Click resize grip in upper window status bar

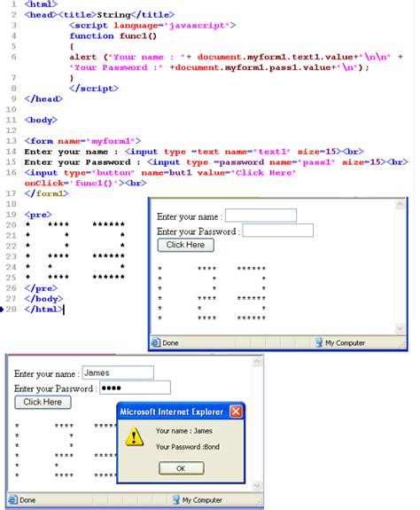[x=403, y=344]
